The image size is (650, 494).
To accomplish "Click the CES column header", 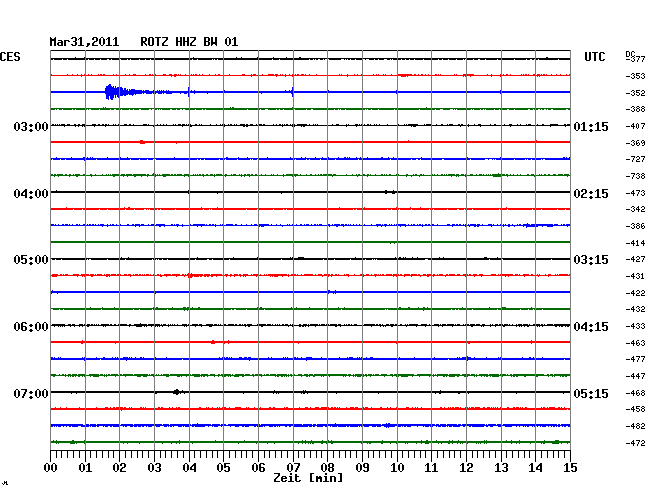I will [10, 57].
